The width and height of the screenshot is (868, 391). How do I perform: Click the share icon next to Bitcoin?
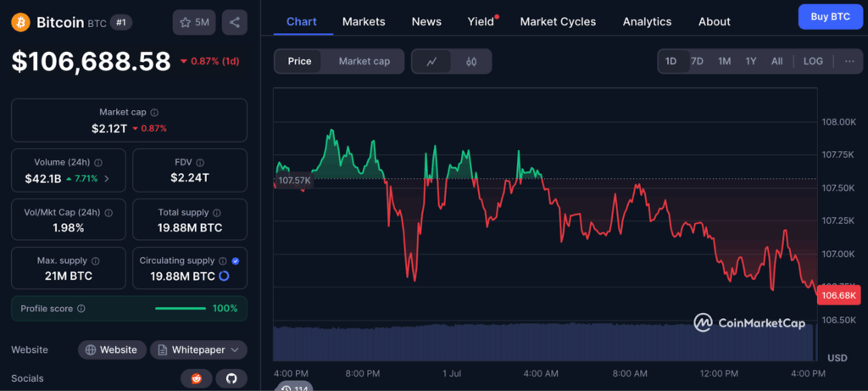pos(234,22)
